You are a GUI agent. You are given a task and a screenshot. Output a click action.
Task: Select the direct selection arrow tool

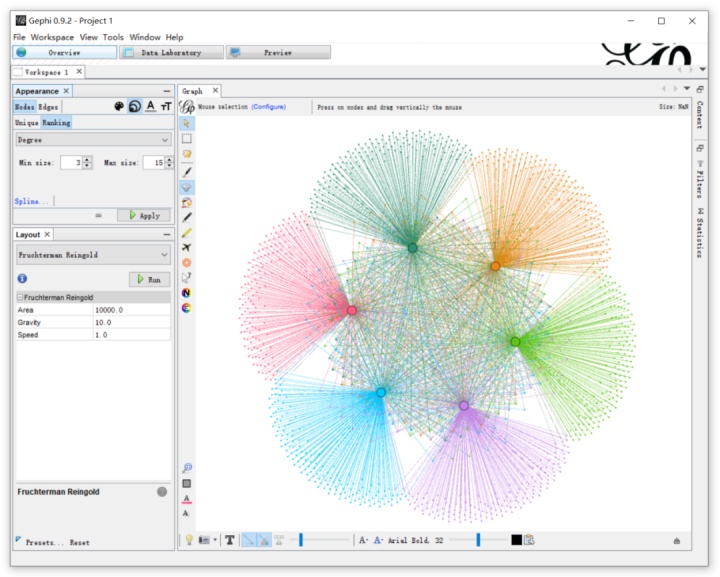coord(186,123)
